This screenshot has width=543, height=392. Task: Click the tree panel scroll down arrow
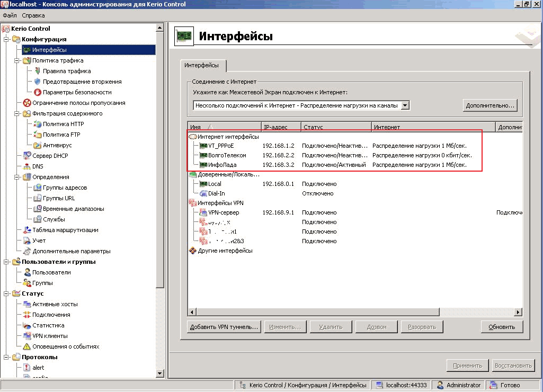(159, 373)
